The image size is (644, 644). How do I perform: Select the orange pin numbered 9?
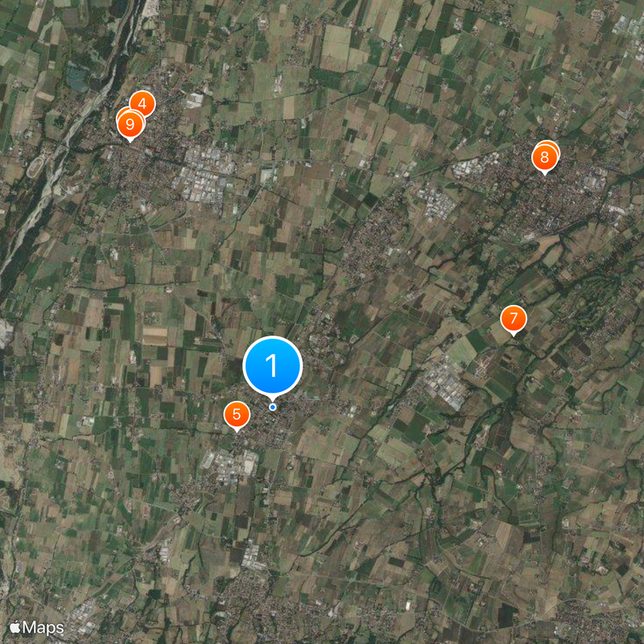(x=130, y=125)
